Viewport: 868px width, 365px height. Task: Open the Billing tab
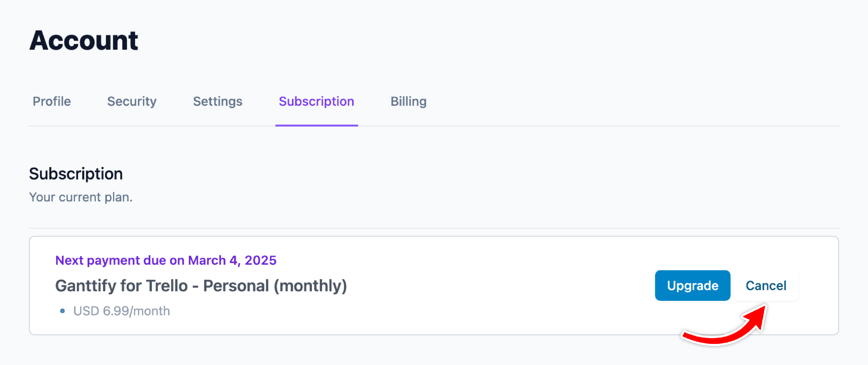coord(408,101)
